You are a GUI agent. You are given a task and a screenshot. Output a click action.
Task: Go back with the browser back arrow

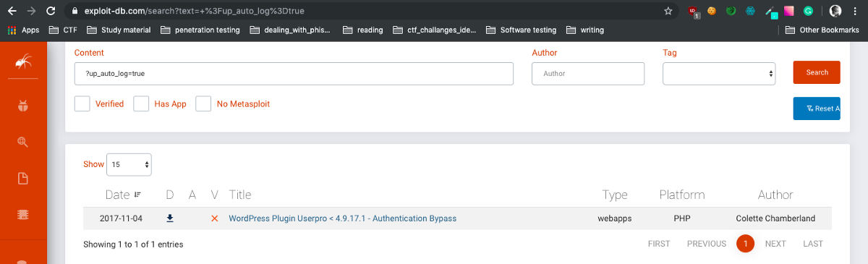(12, 11)
